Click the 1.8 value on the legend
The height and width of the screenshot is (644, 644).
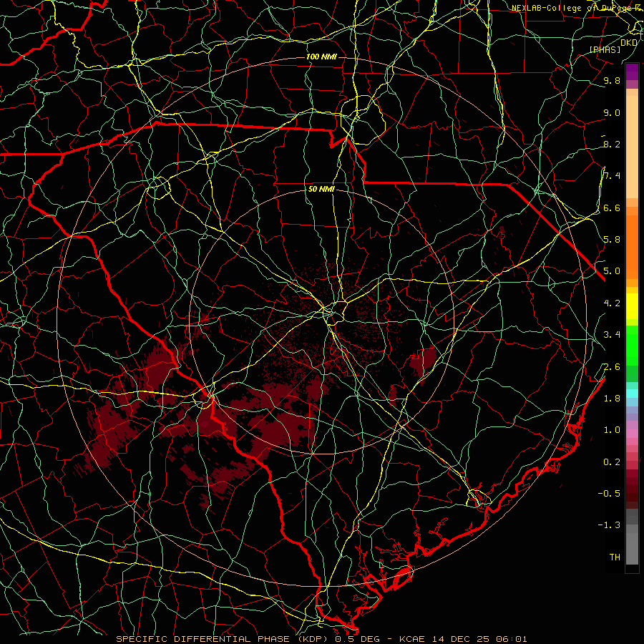point(612,399)
